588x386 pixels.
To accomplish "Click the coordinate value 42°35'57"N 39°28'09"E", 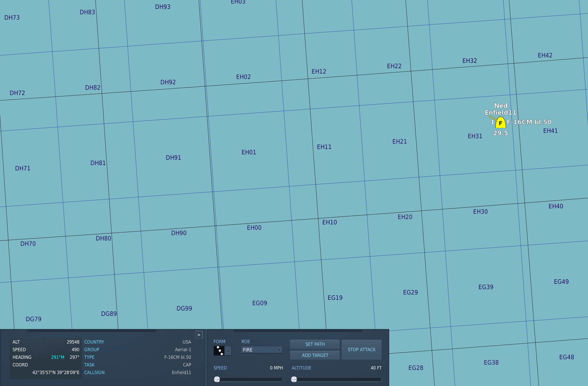I will [56, 373].
